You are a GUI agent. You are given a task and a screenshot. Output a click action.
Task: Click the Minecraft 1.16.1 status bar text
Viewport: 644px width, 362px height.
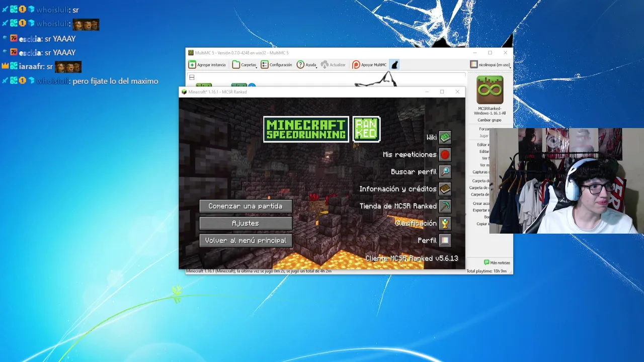coord(259,271)
